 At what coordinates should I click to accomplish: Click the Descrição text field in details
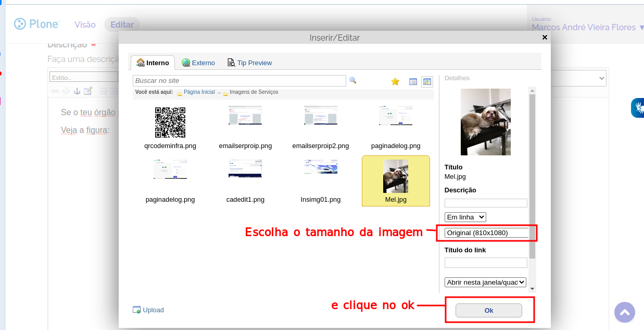(x=485, y=203)
